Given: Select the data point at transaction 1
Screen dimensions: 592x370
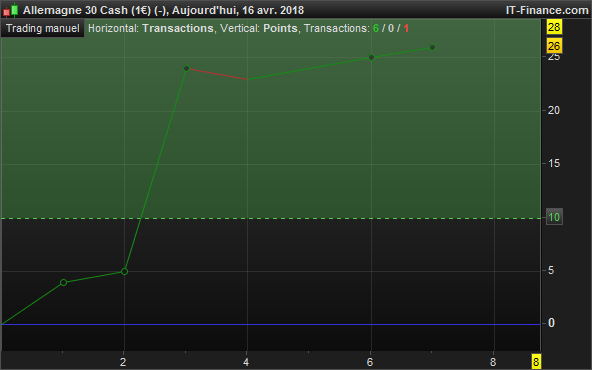Looking at the screenshot, I should [63, 282].
